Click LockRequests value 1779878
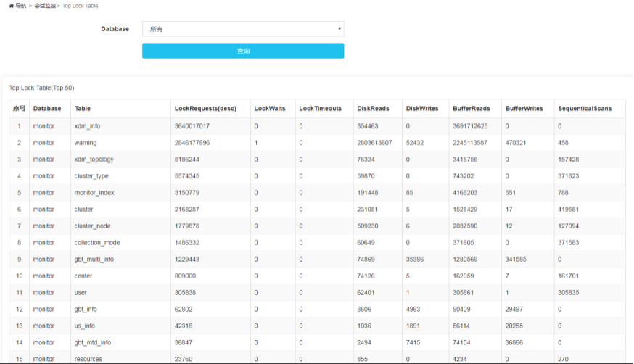634x364 pixels. (x=187, y=226)
